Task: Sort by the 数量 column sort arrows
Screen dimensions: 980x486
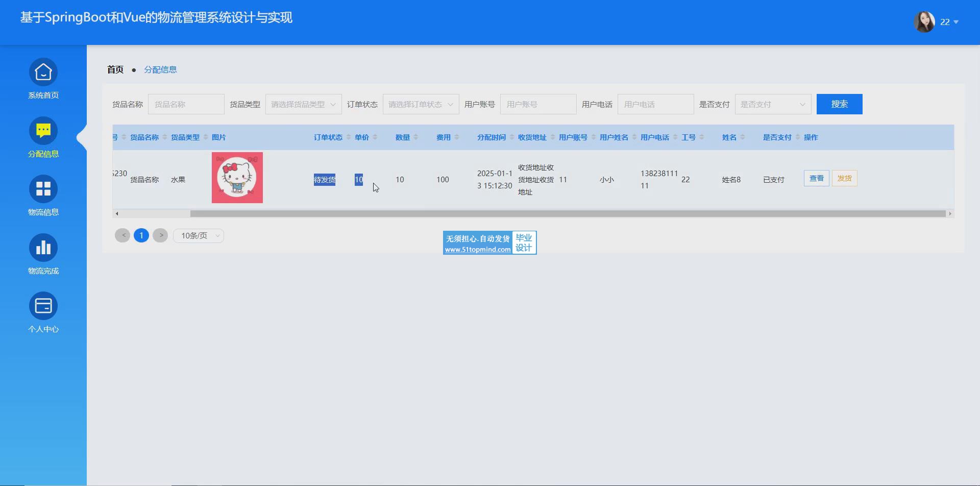Action: (416, 137)
